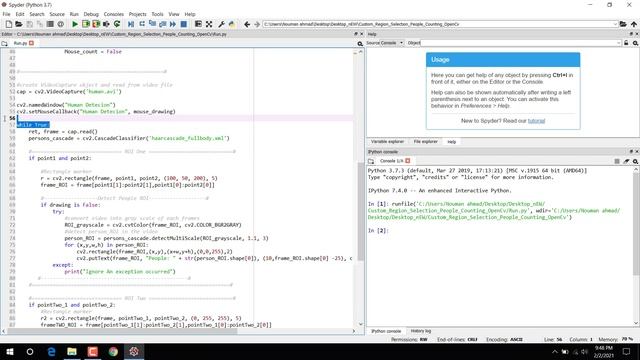Open file using the folder toolbar icon

[19, 24]
